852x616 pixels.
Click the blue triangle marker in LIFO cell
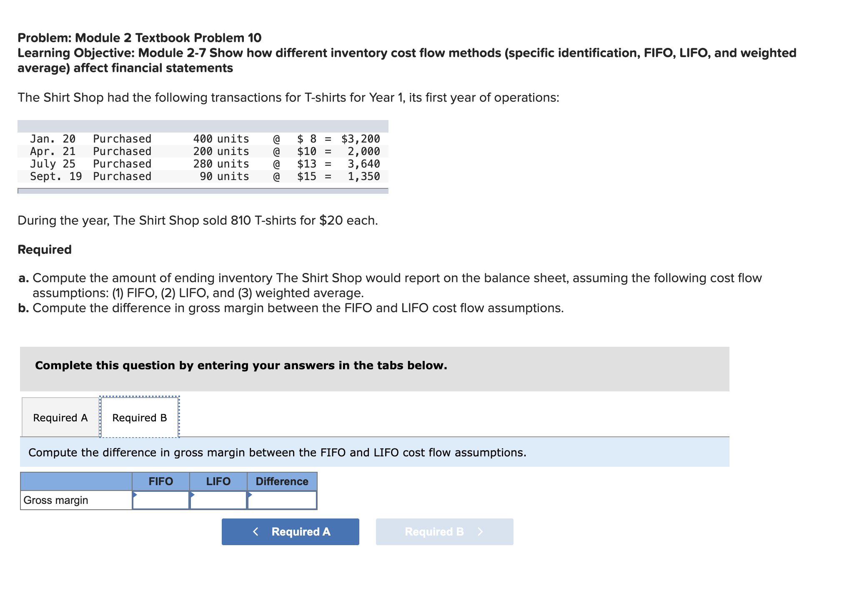(x=192, y=495)
